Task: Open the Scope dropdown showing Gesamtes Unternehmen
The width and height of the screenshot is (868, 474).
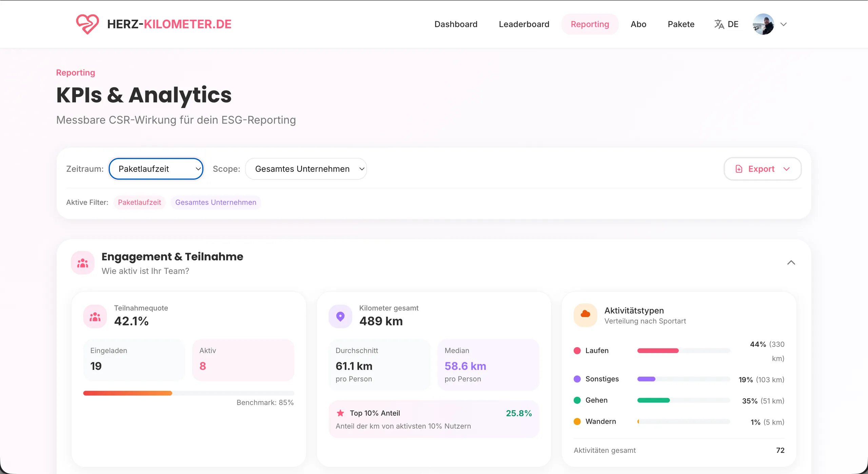Action: pyautogui.click(x=305, y=169)
